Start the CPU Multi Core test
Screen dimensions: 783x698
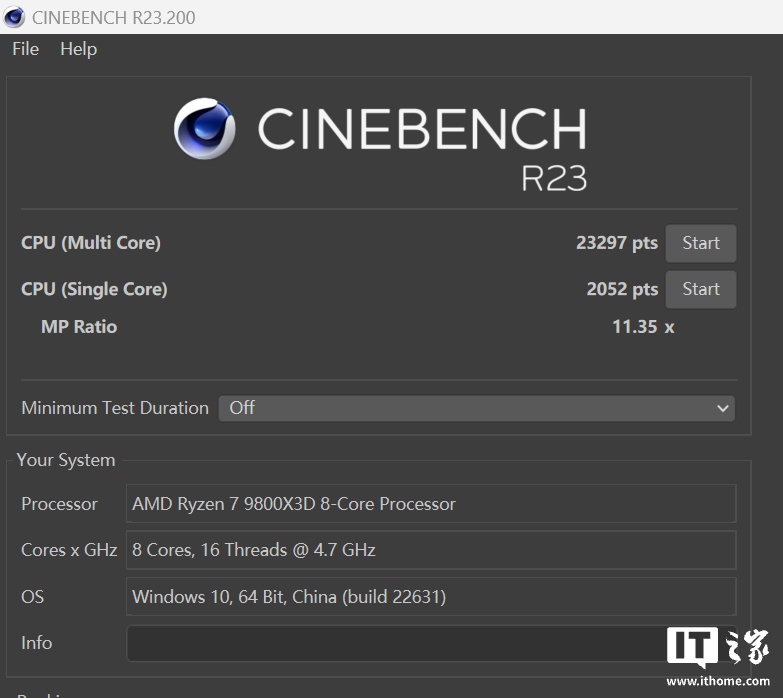point(701,243)
